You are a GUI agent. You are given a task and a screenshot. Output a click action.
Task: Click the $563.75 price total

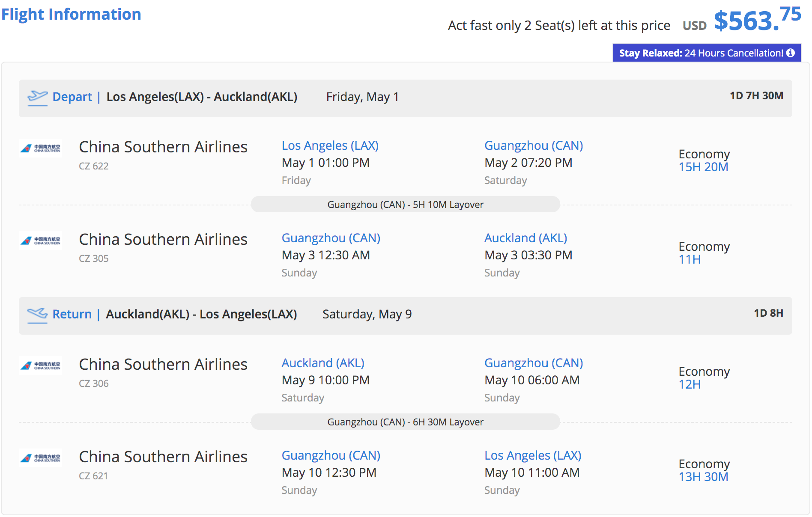(x=757, y=20)
